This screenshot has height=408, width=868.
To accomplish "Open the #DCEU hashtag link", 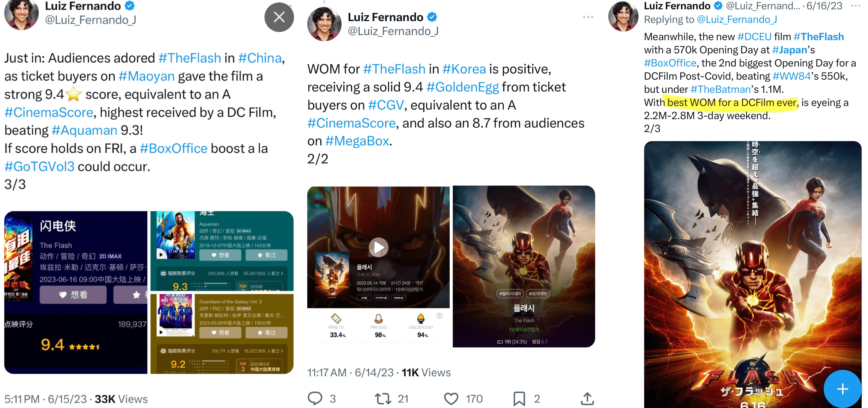I will tap(754, 36).
